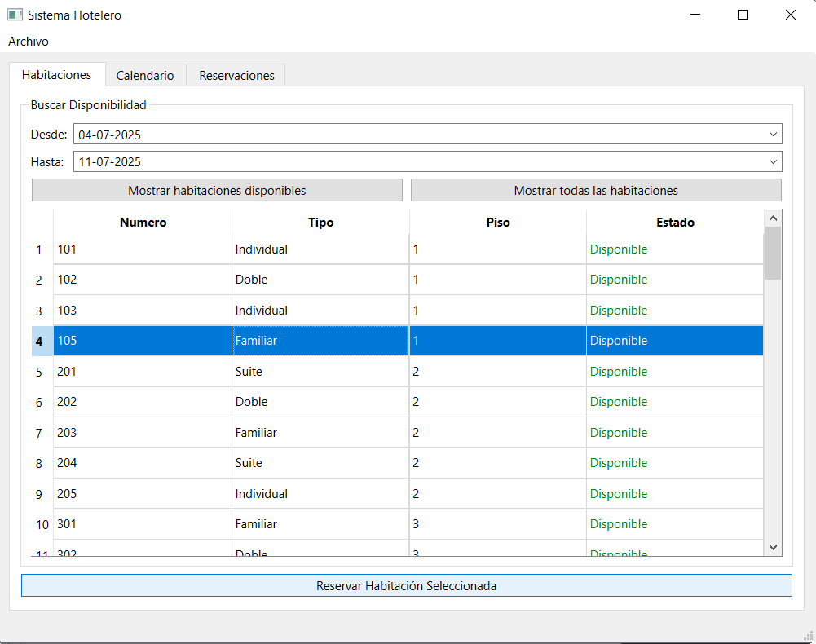Click the vertical scrollbar thumb
The height and width of the screenshot is (644, 816).
pyautogui.click(x=773, y=253)
